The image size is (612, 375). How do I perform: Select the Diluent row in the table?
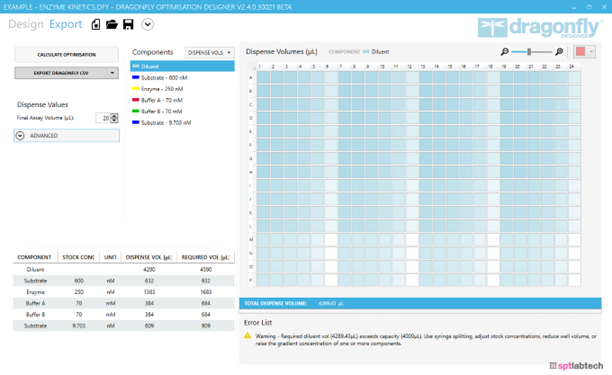(124, 269)
